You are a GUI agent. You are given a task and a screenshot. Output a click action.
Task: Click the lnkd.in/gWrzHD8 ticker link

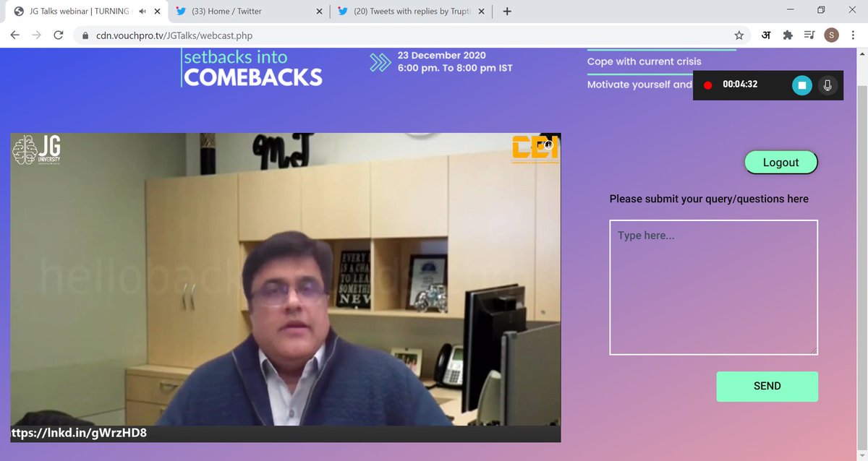(x=79, y=434)
